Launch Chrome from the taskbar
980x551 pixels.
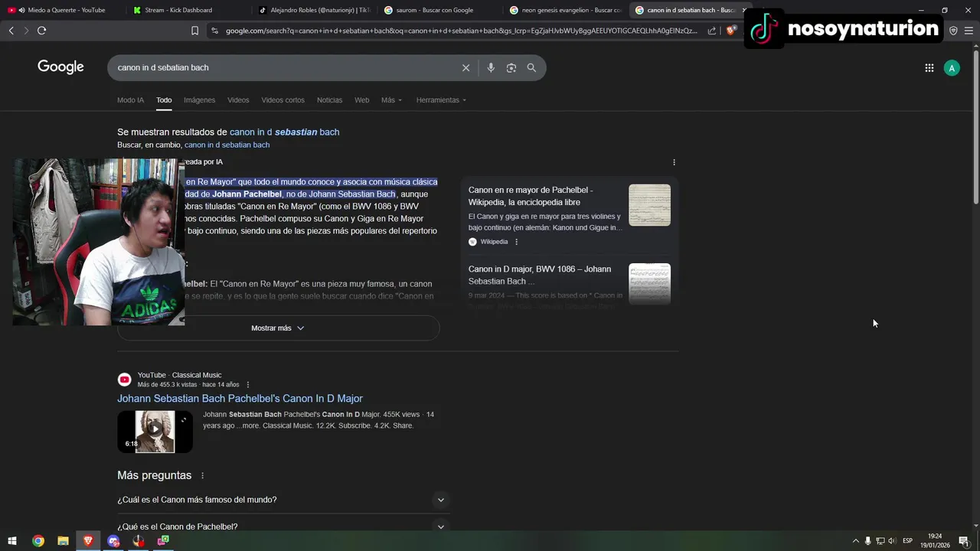pyautogui.click(x=38, y=541)
